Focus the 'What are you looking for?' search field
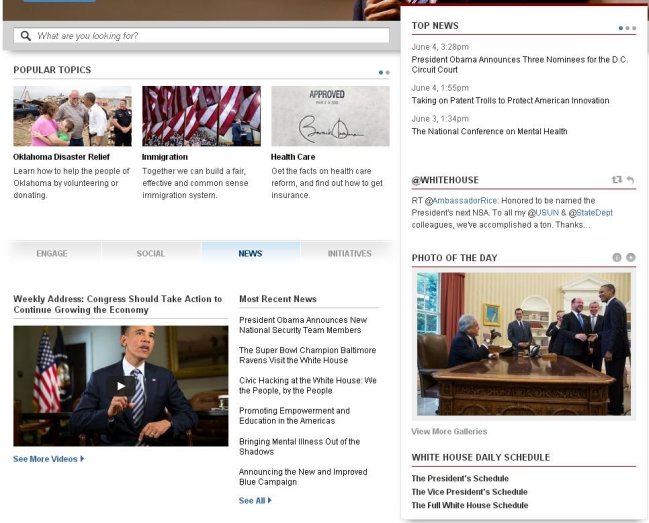 [202, 36]
